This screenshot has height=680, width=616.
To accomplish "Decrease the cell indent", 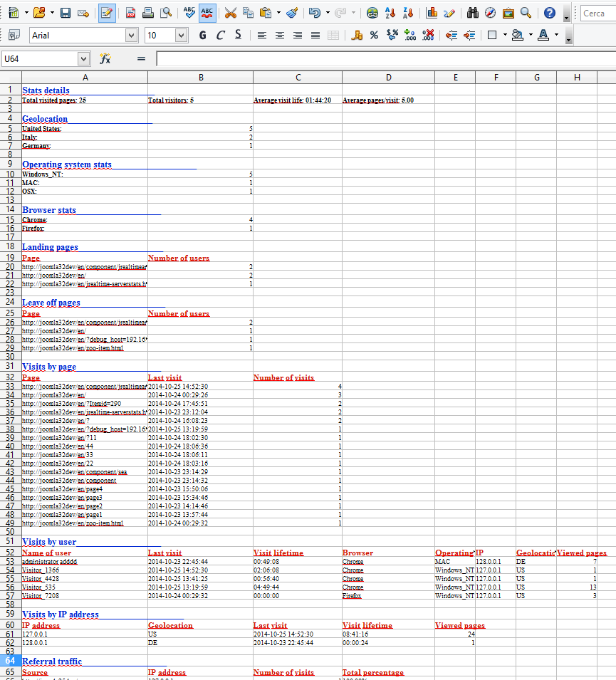I will point(451,35).
